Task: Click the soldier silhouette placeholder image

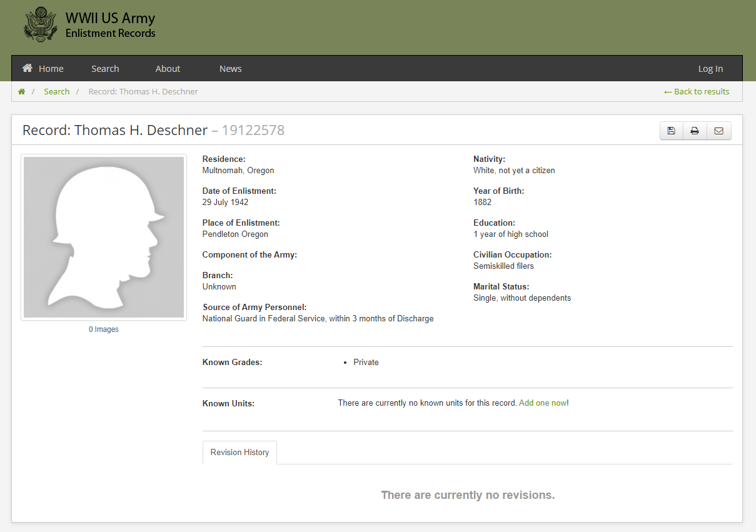Action: click(104, 237)
